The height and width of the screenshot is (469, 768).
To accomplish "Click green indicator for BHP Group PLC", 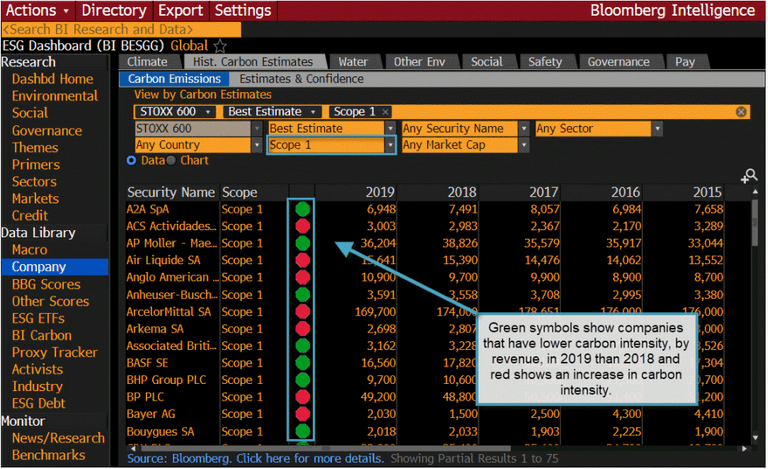I will click(303, 380).
